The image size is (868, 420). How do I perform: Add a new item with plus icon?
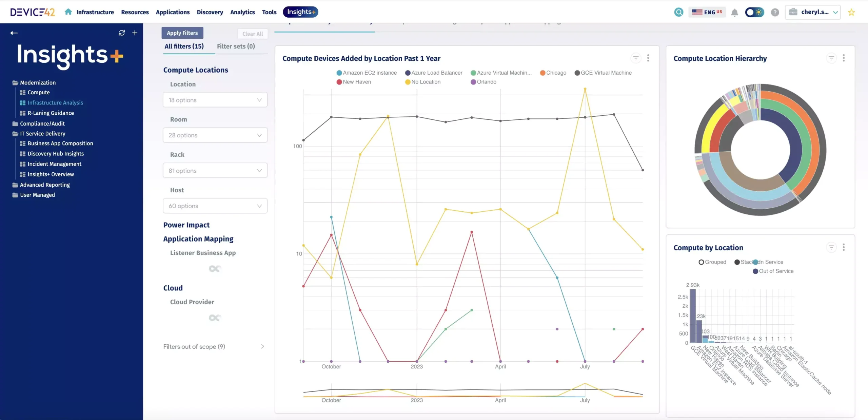pyautogui.click(x=135, y=33)
